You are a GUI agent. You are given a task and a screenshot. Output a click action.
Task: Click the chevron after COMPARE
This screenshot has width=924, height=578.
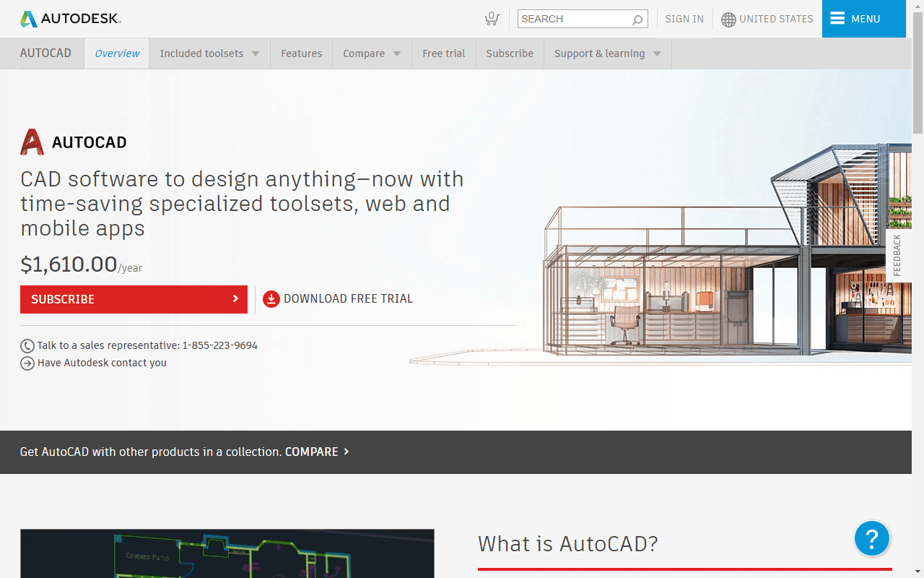pos(346,452)
